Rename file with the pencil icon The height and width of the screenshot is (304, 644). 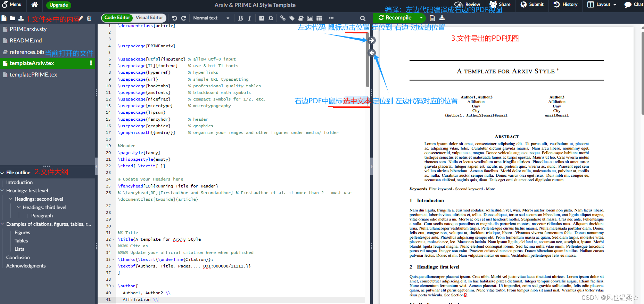coord(81,18)
